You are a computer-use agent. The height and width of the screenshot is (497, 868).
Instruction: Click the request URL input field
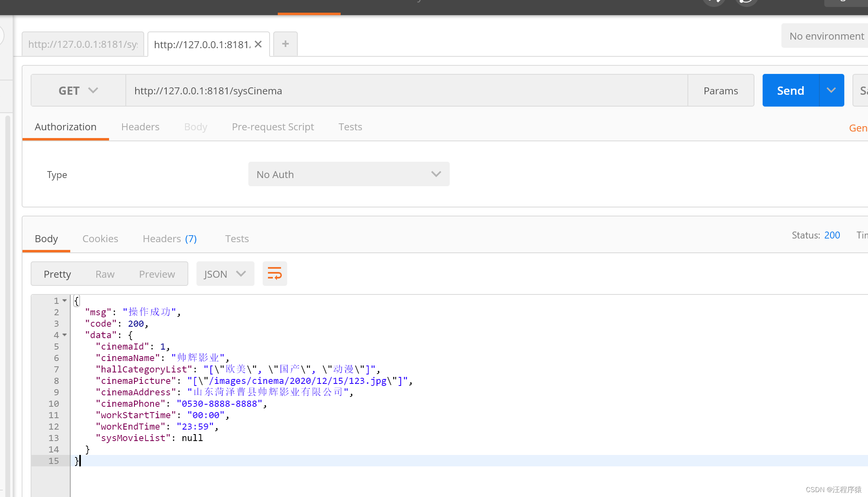406,91
